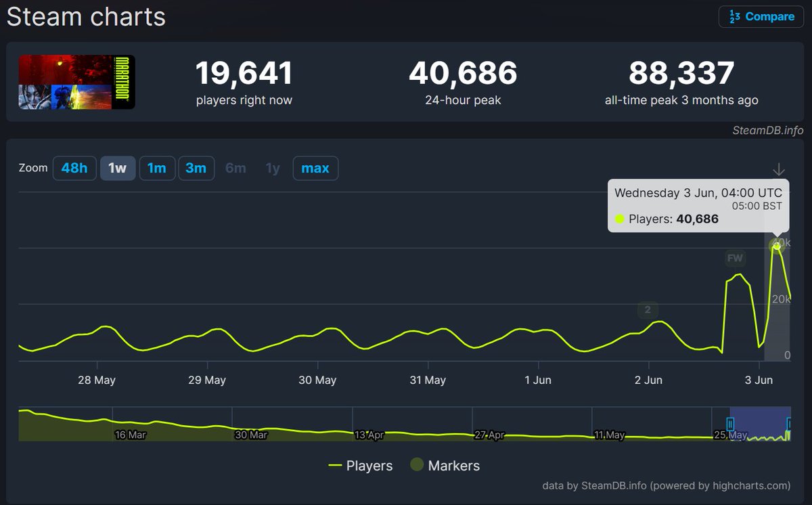Click the marker labeled 2
812x505 pixels.
[x=648, y=310]
